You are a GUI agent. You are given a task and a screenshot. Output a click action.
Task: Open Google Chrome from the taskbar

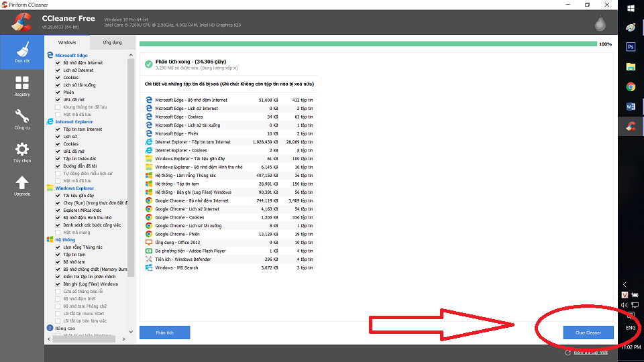(631, 86)
